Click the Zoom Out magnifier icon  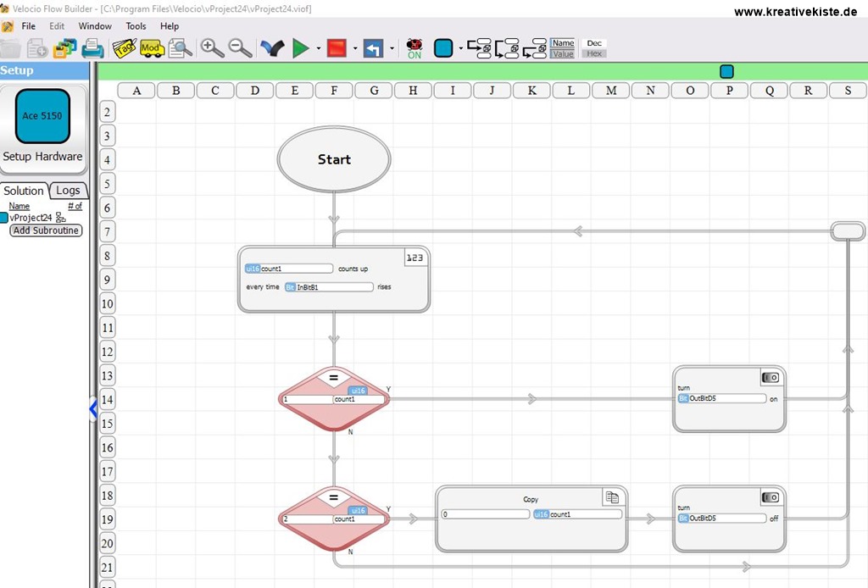pyautogui.click(x=239, y=48)
